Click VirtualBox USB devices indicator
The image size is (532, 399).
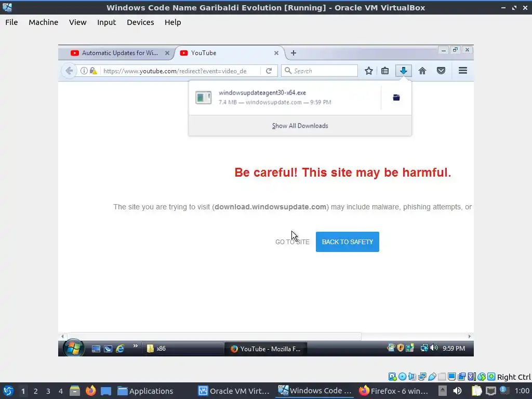click(432, 377)
